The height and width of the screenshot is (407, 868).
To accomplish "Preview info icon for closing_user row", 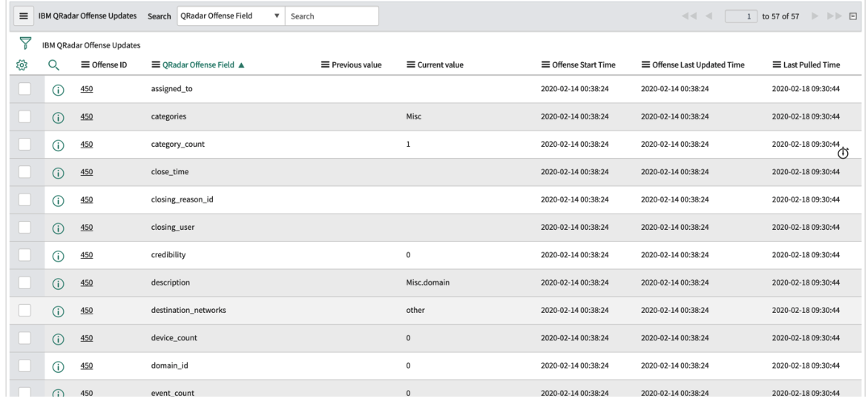I will [58, 228].
